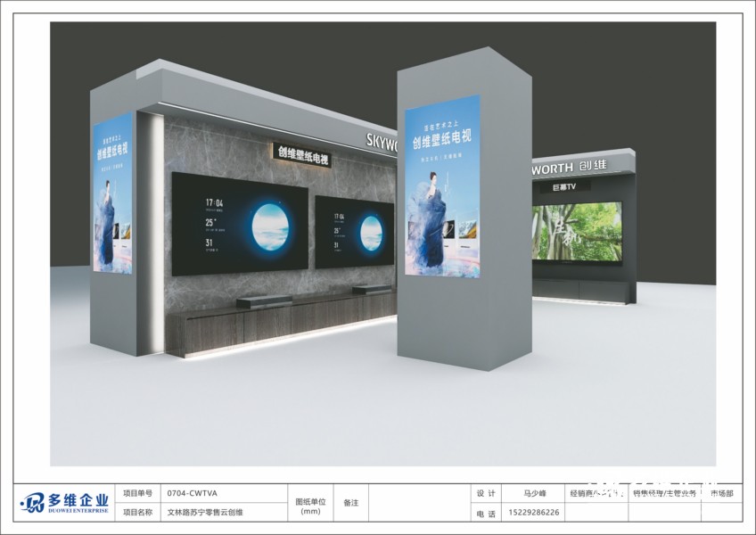Click the 市场部 department cell
The width and height of the screenshot is (756, 535).
pyautogui.click(x=722, y=493)
